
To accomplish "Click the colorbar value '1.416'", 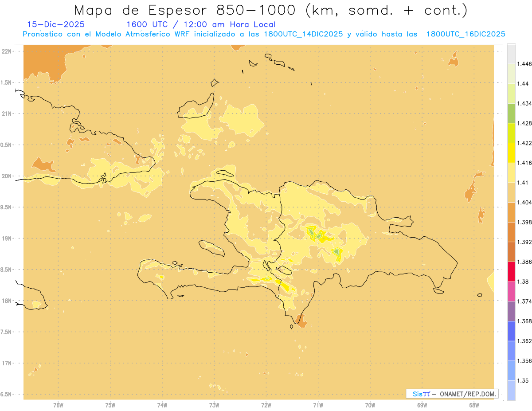I will (x=525, y=163).
